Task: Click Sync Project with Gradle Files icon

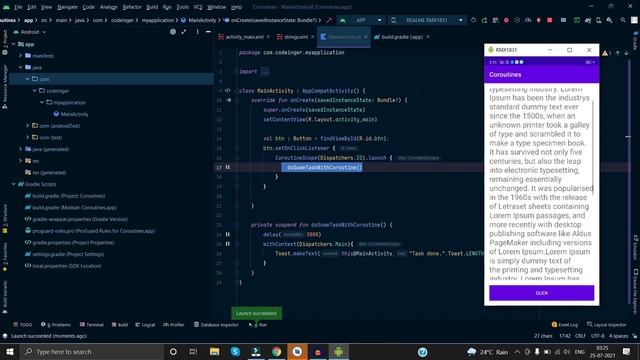Action: click(587, 20)
